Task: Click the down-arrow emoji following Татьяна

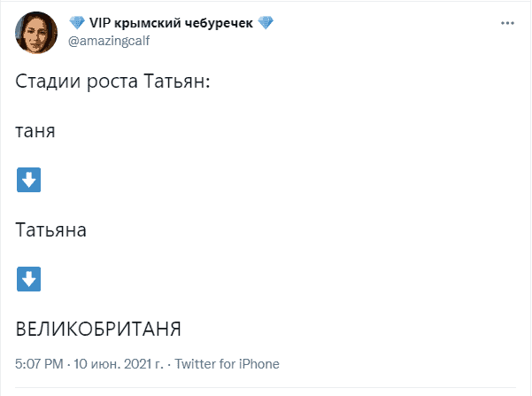Action: coord(29,279)
